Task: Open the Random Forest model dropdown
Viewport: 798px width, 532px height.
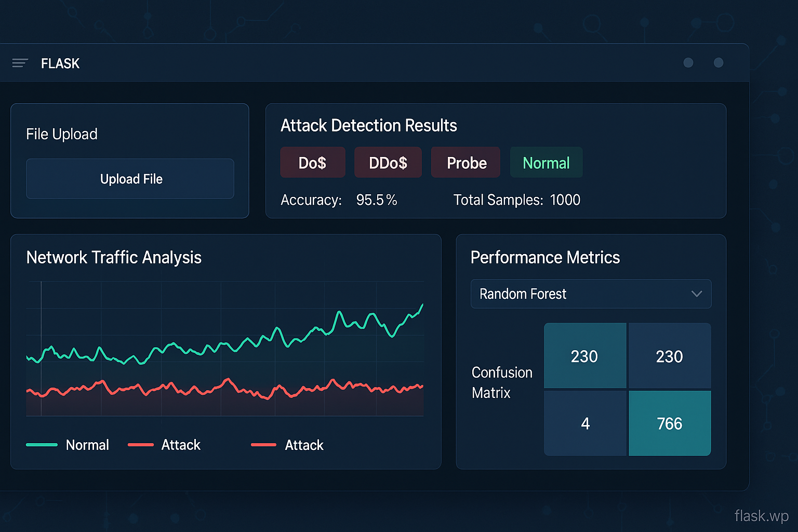Action: pyautogui.click(x=591, y=294)
